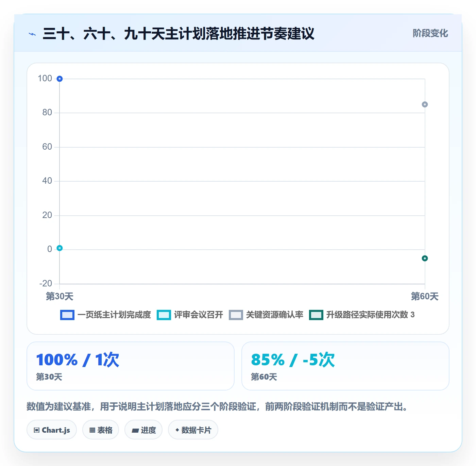476x466 pixels.
Task: Click the 第60天 caption under 85% / -5次
Action: [x=264, y=377]
